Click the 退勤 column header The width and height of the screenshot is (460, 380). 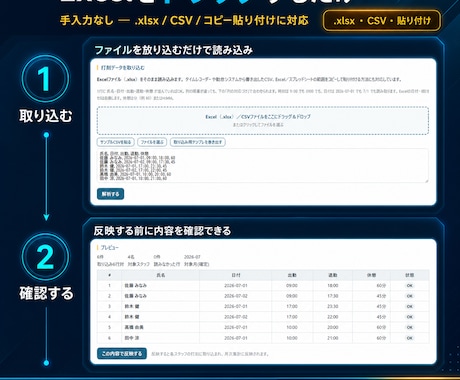tap(333, 275)
